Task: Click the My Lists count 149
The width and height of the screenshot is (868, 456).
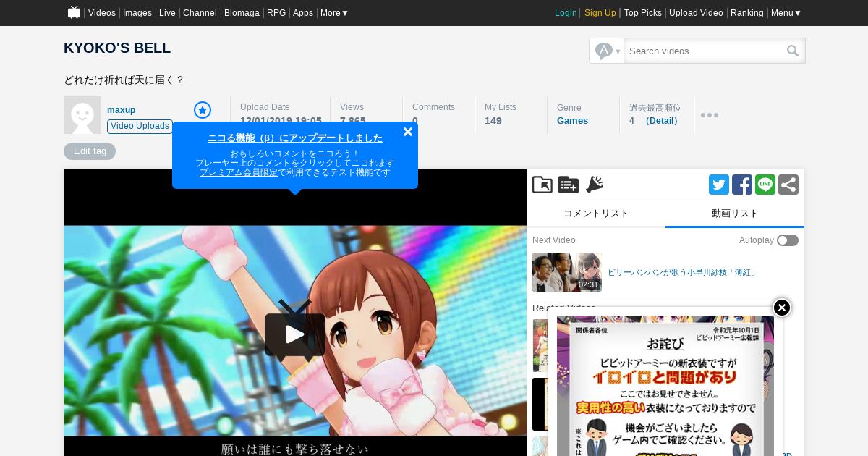Action: tap(493, 121)
